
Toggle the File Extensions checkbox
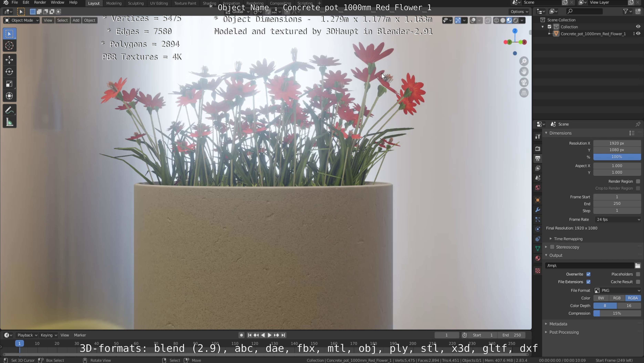(589, 282)
